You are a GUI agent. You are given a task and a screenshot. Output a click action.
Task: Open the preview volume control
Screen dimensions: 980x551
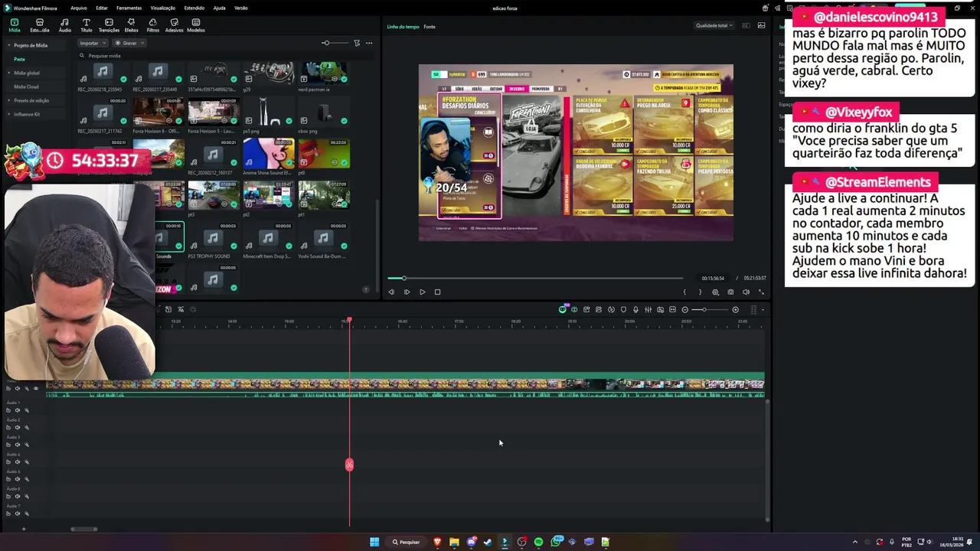[746, 292]
